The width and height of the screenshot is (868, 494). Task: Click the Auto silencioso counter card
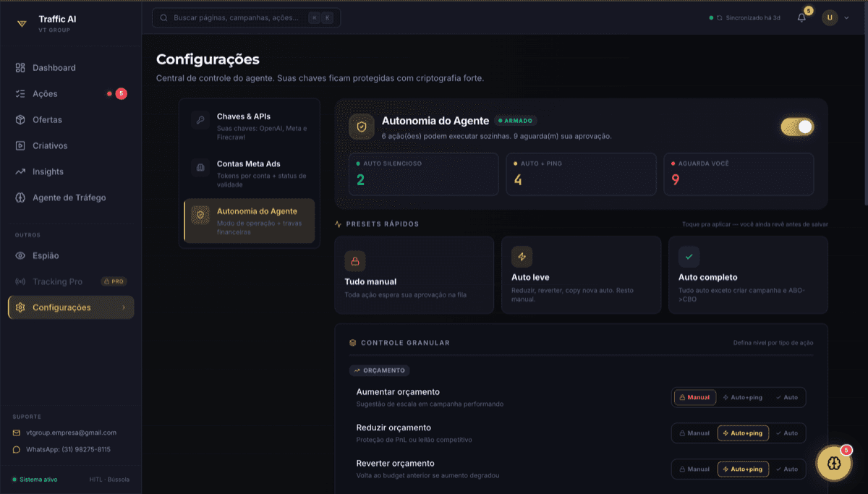(x=423, y=174)
